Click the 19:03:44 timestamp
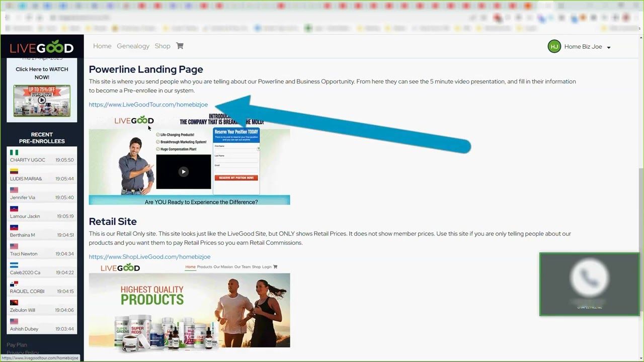The image size is (644, 362). pos(65,329)
